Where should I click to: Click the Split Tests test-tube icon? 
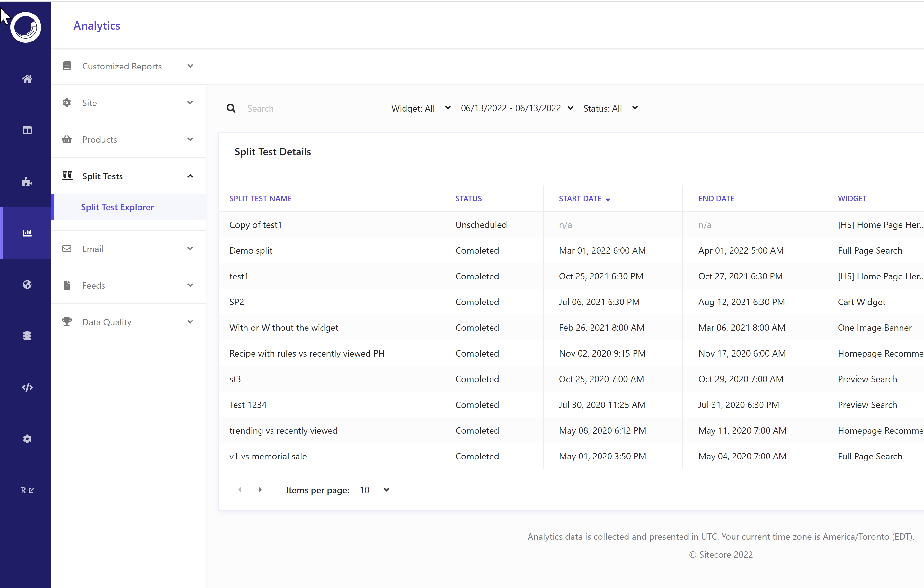tap(67, 176)
